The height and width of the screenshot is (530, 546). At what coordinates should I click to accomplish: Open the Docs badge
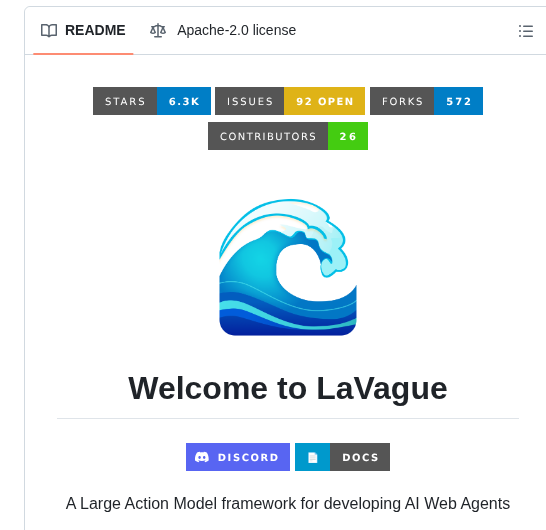342,457
